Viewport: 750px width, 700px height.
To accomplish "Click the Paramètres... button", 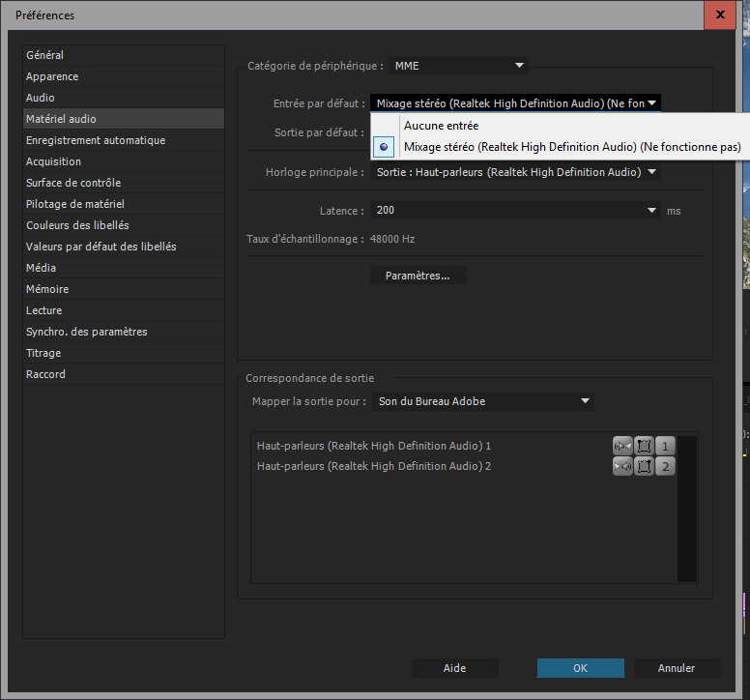I will (418, 276).
